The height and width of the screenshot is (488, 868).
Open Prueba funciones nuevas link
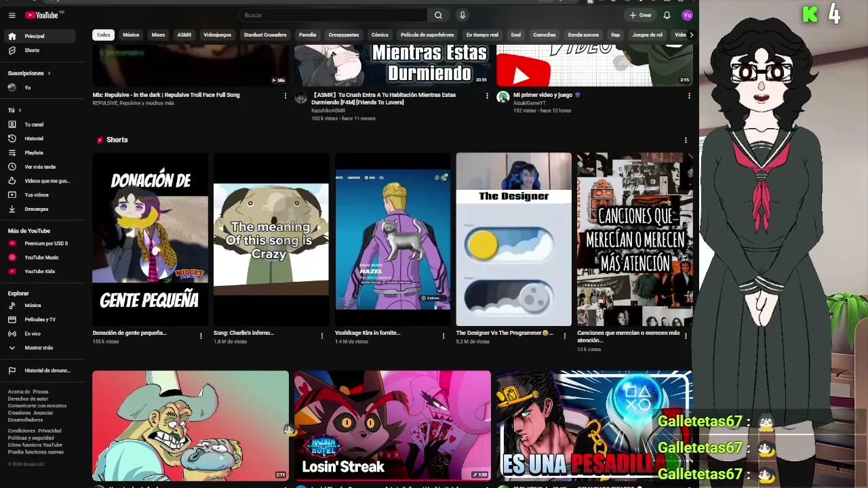point(36,452)
